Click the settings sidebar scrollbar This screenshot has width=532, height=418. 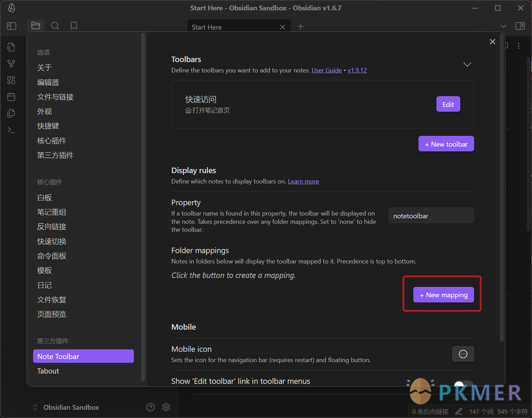coord(143,207)
